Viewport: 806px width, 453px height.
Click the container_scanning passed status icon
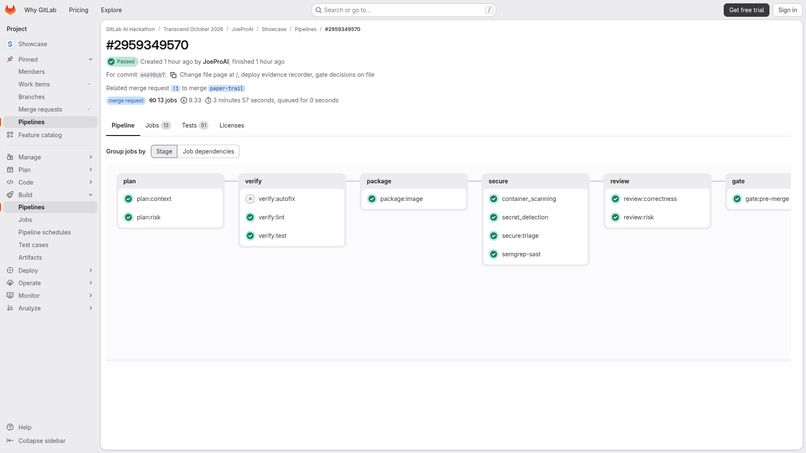click(493, 199)
